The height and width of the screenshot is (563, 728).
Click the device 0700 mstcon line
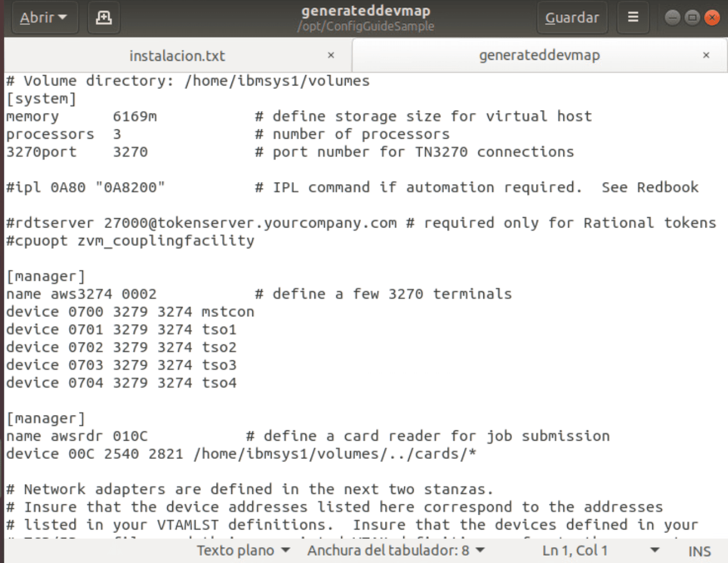(x=130, y=312)
